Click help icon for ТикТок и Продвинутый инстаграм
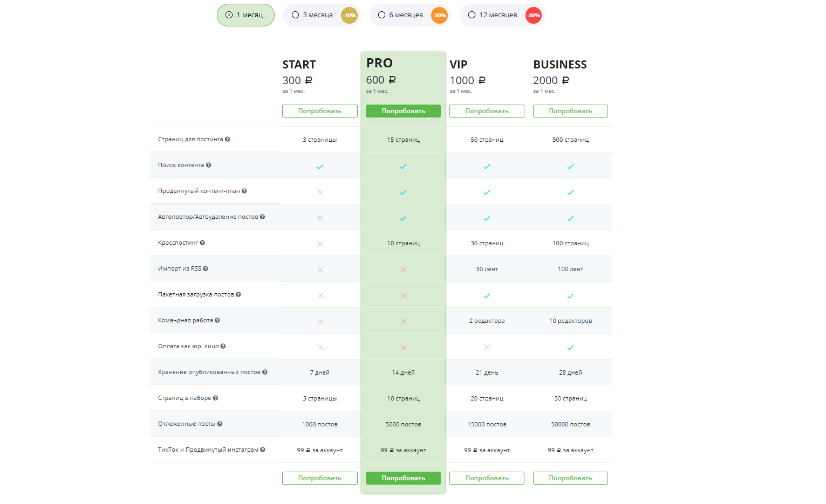 coord(263,450)
